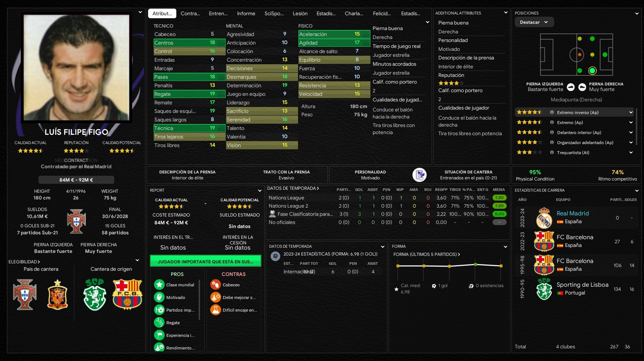Open the Destacar dropdown
The width and height of the screenshot is (644, 361).
coord(534,22)
